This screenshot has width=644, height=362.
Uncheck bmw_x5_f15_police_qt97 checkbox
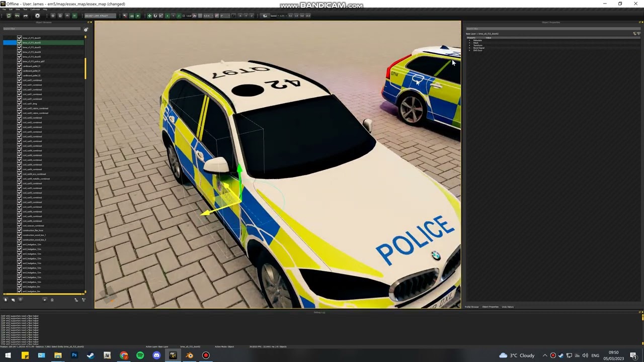(x=19, y=61)
